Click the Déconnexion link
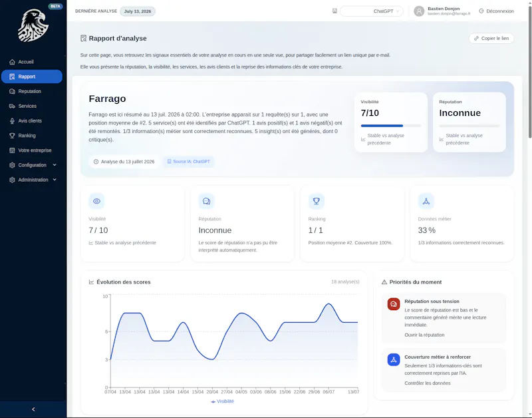Screen dimensions: 532x418 (x=496, y=11)
